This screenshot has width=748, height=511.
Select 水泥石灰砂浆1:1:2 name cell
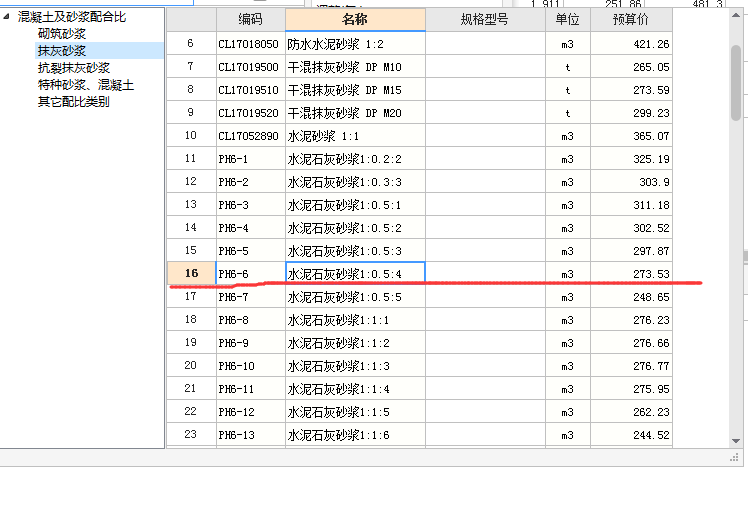[x=355, y=343]
